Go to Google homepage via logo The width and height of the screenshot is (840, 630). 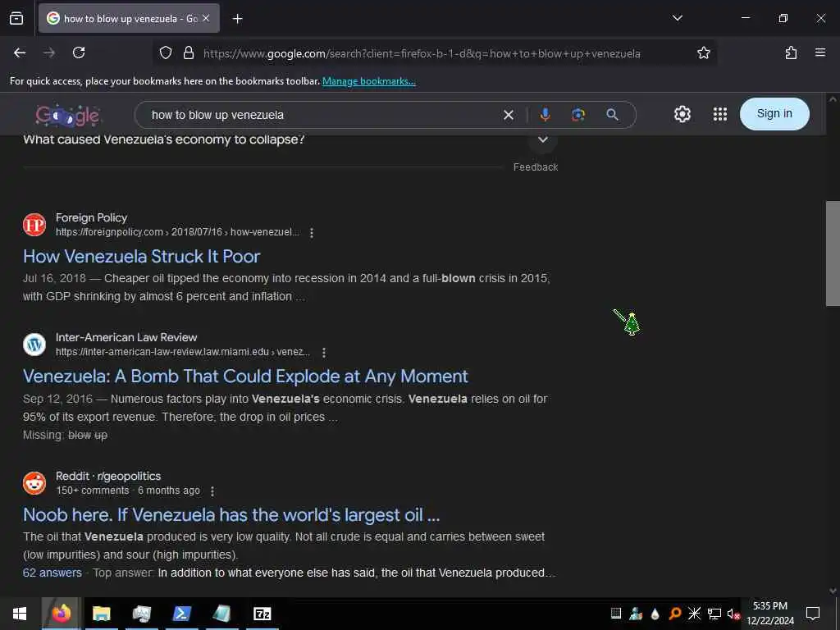[68, 115]
